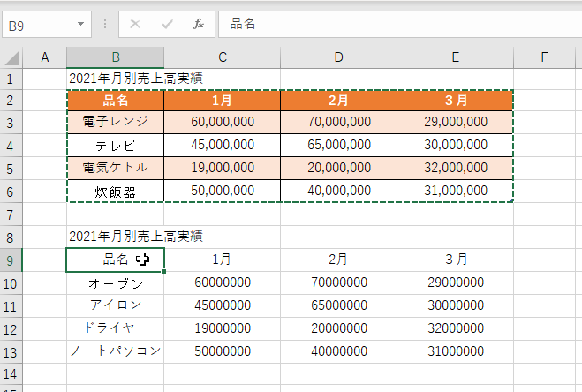Select the cell with 65,000,000
Screen dimensions: 582x392
[x=339, y=145]
